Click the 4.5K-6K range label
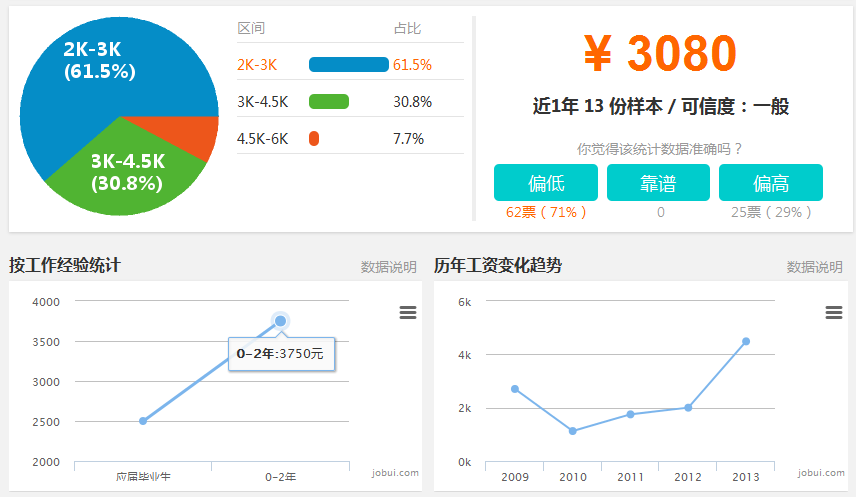Screen dimensions: 856x497 [263, 139]
